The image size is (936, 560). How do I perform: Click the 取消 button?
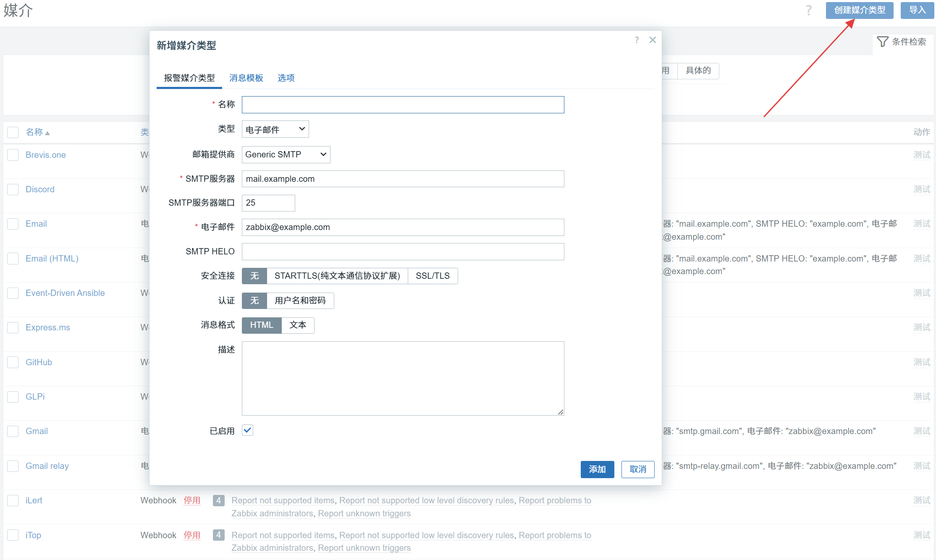point(638,469)
